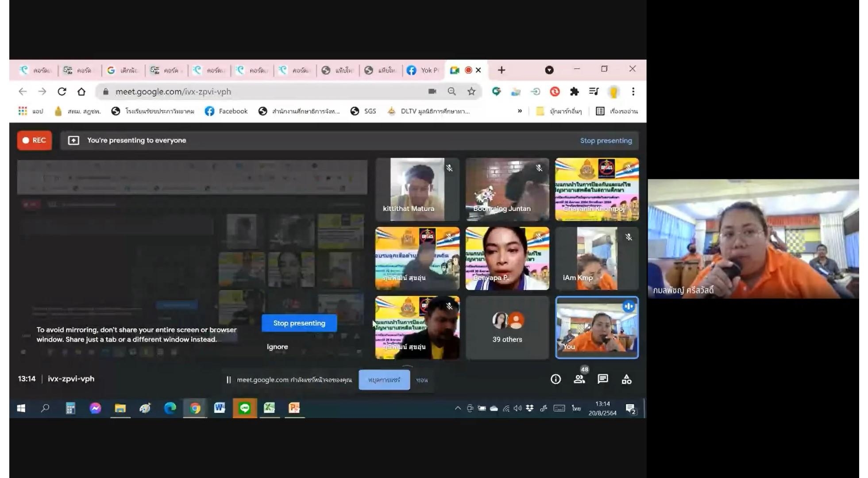Image resolution: width=868 pixels, height=478 pixels.
Task: Click camera indicator in address bar
Action: [x=432, y=92]
